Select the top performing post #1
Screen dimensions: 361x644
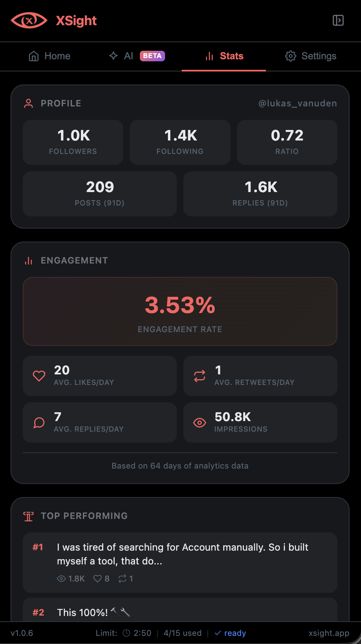tap(180, 563)
